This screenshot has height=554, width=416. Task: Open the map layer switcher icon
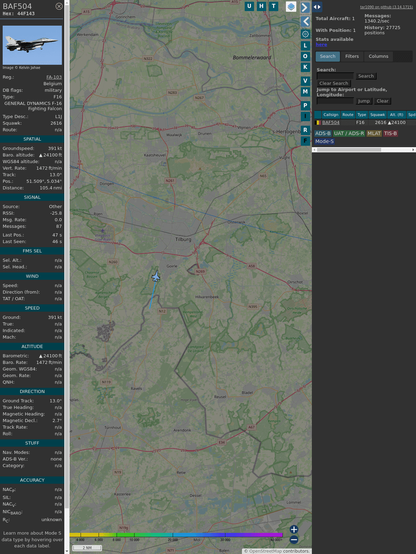291,6
